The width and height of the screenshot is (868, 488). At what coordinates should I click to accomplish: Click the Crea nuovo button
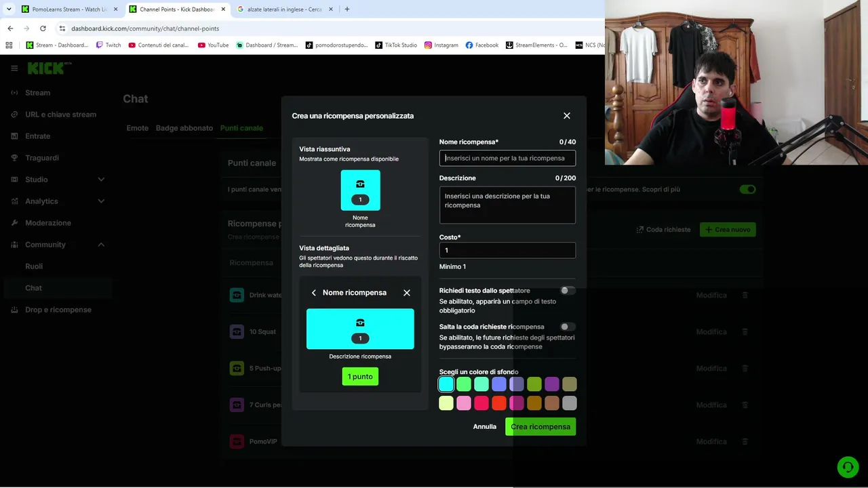coord(728,230)
